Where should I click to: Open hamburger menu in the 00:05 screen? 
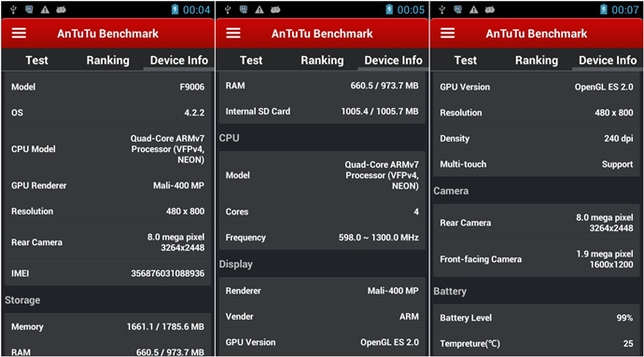pyautogui.click(x=233, y=34)
